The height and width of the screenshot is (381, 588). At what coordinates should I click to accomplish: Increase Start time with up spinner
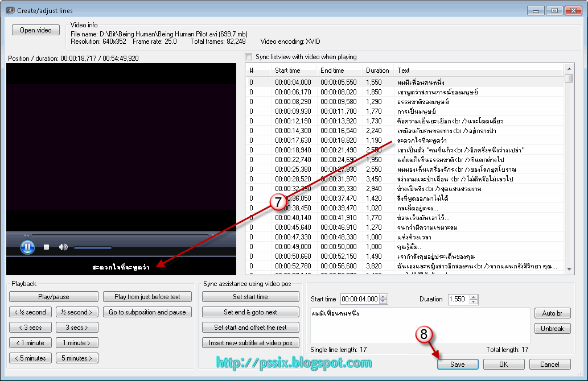coord(383,297)
